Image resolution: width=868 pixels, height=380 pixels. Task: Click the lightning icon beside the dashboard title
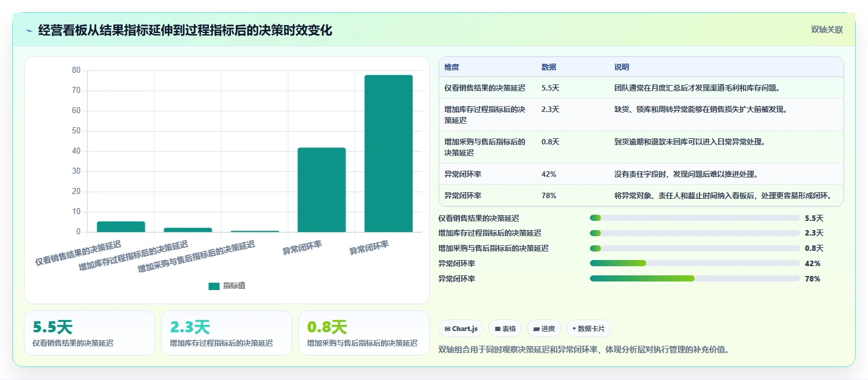pyautogui.click(x=29, y=30)
